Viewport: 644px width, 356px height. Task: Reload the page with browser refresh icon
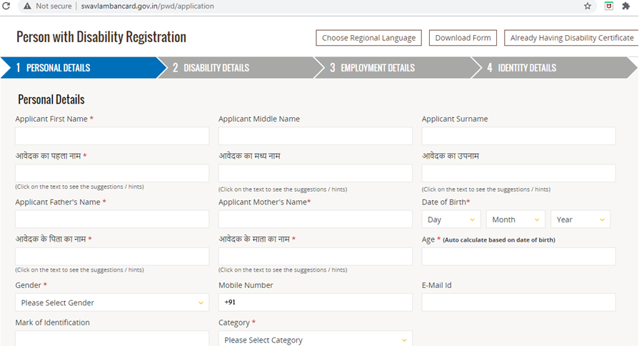point(6,6)
